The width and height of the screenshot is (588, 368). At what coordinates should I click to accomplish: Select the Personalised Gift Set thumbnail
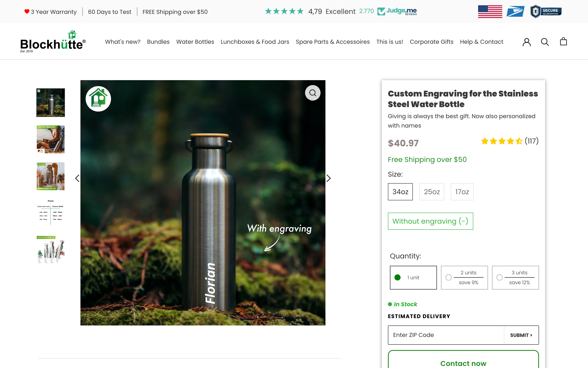click(51, 176)
